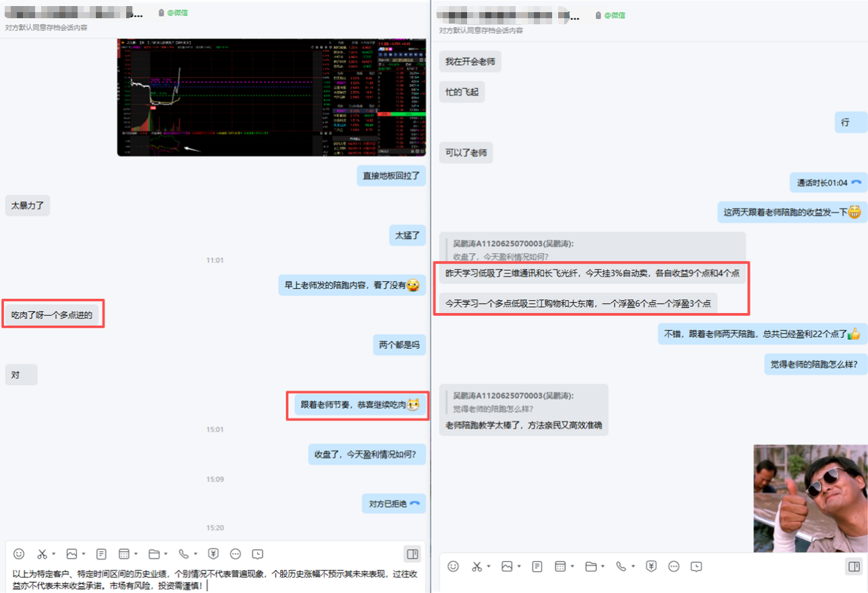This screenshot has width=868, height=593.
Task: Select scissors screenshot tool in the empty-input chat
Action: (477, 566)
